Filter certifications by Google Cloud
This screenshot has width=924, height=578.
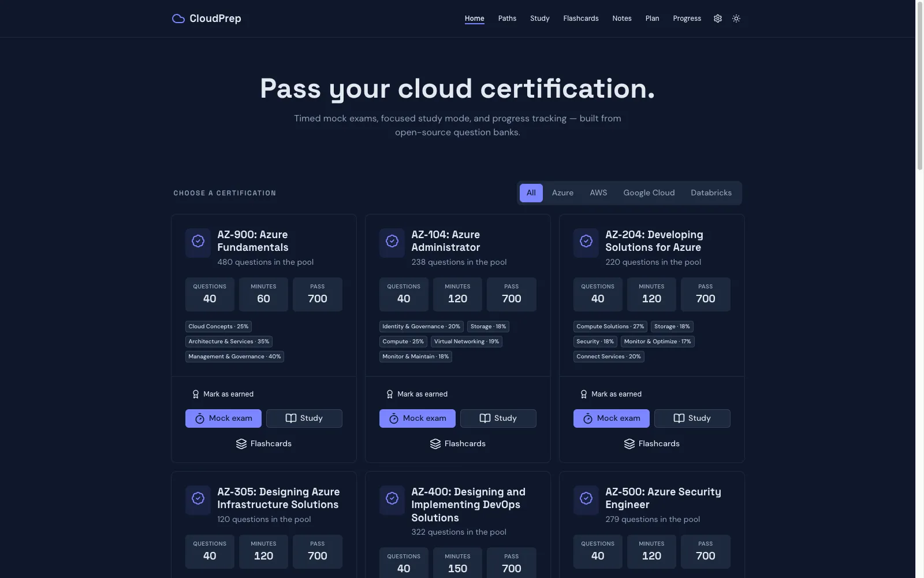coord(649,193)
